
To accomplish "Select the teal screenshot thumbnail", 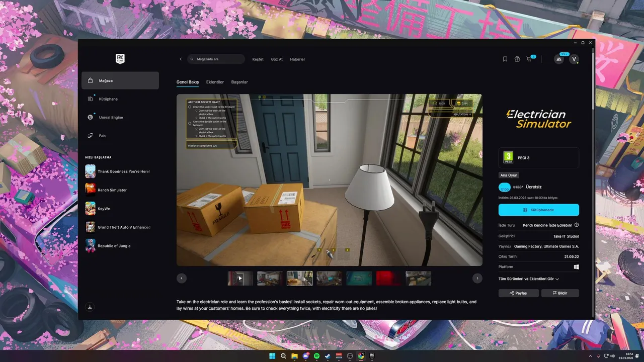I will 359,278.
